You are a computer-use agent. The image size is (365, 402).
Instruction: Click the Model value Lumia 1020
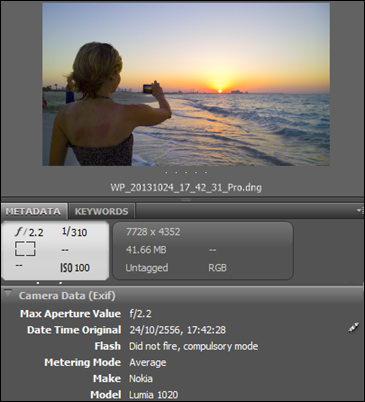tap(154, 395)
